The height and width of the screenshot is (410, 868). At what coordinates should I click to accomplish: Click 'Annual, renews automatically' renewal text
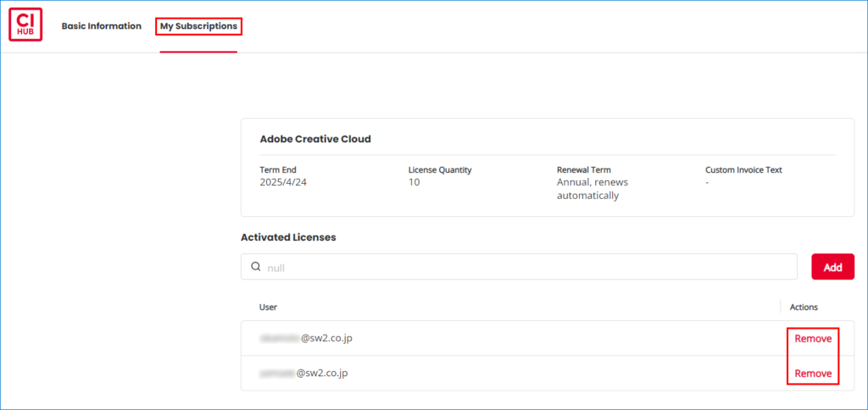coord(593,189)
